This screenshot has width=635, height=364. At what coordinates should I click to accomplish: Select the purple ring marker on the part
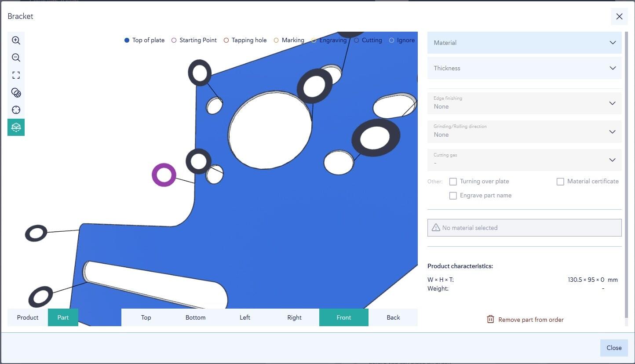click(164, 175)
